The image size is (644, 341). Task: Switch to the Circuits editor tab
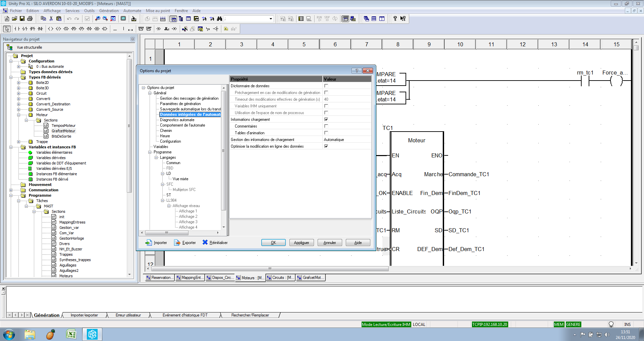[280, 278]
